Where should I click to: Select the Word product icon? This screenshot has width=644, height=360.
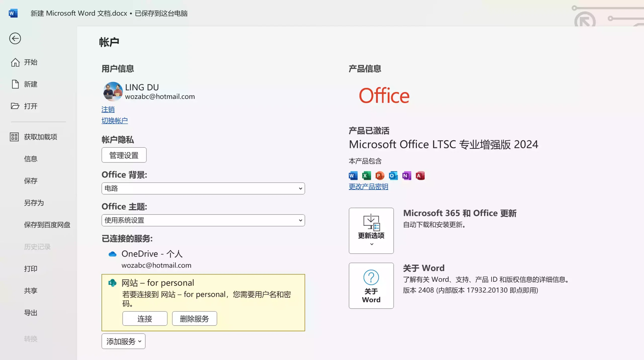(x=353, y=176)
